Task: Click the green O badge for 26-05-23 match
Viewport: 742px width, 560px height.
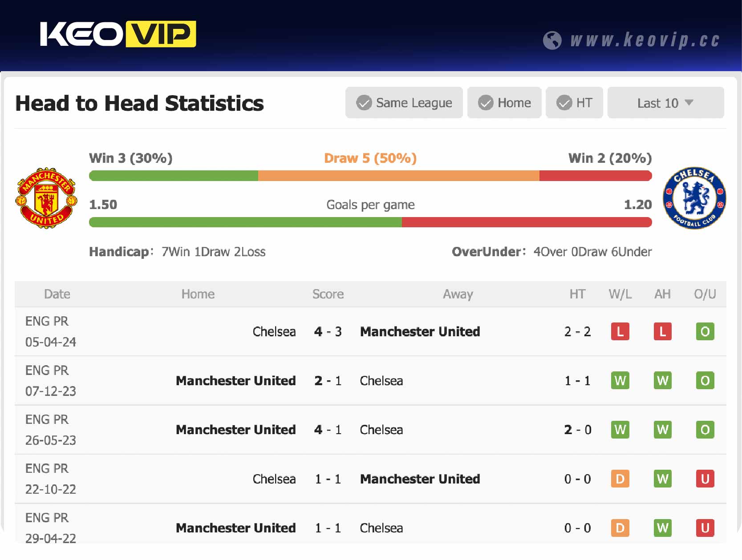Action: 705,430
